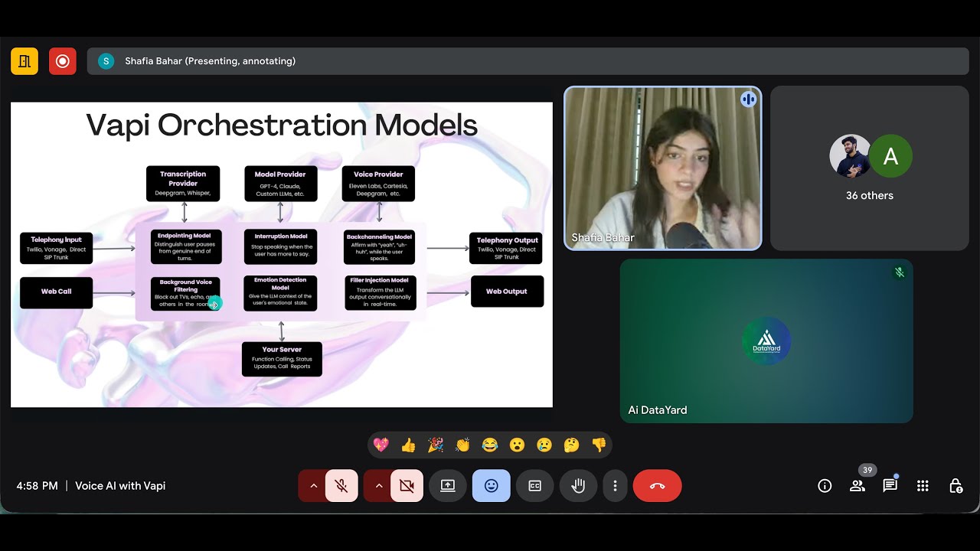Toggle the emoji reactions button
Viewport: 980px width, 551px height.
point(492,486)
